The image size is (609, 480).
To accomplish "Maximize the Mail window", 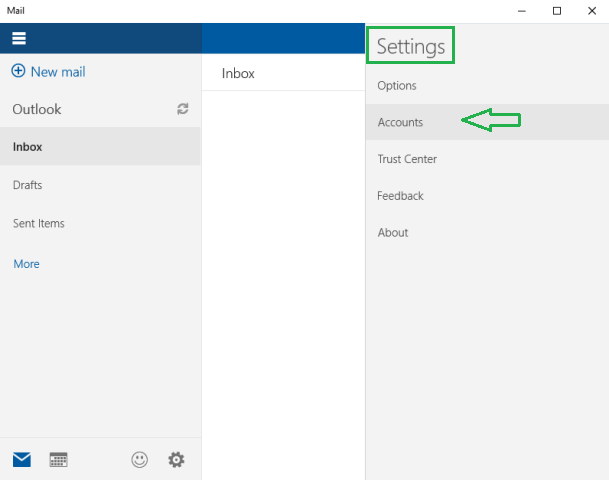I will tap(557, 11).
